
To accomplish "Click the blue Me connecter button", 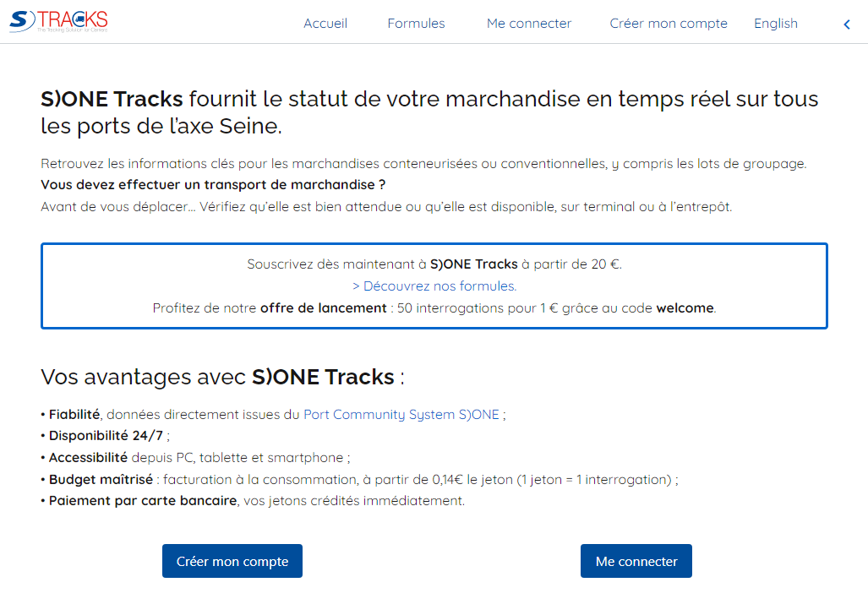I will click(636, 561).
